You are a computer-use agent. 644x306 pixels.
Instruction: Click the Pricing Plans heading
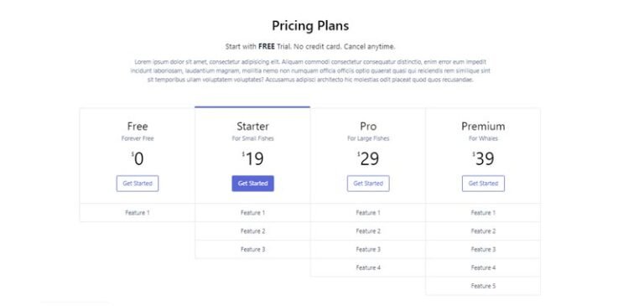click(310, 26)
